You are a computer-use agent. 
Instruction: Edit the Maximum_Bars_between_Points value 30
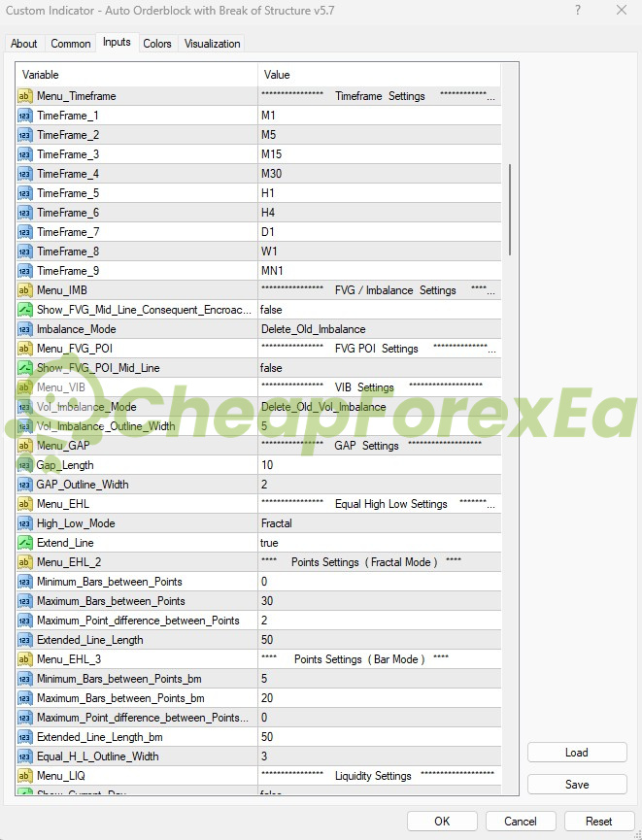(380, 601)
